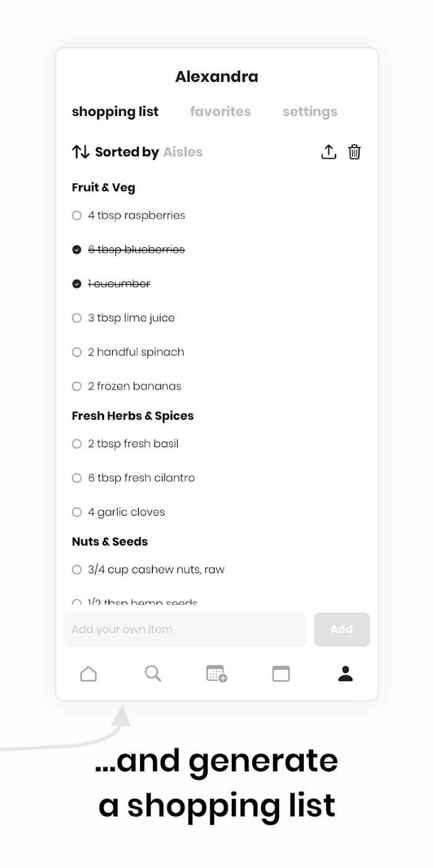Open the search magnifier icon
434x868 pixels.
pyautogui.click(x=153, y=673)
